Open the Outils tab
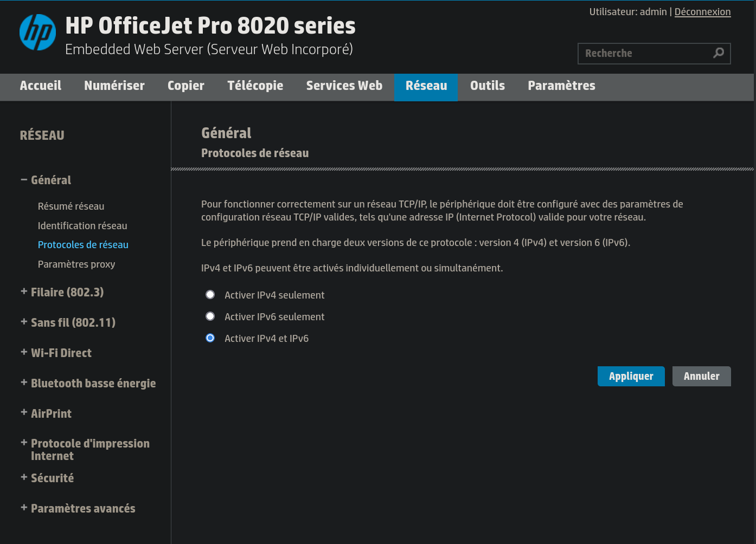 (x=488, y=86)
